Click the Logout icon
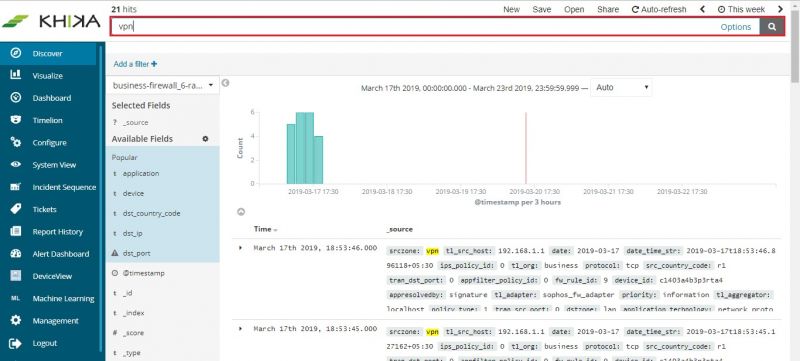Image resolution: width=800 pixels, height=361 pixels. click(16, 343)
